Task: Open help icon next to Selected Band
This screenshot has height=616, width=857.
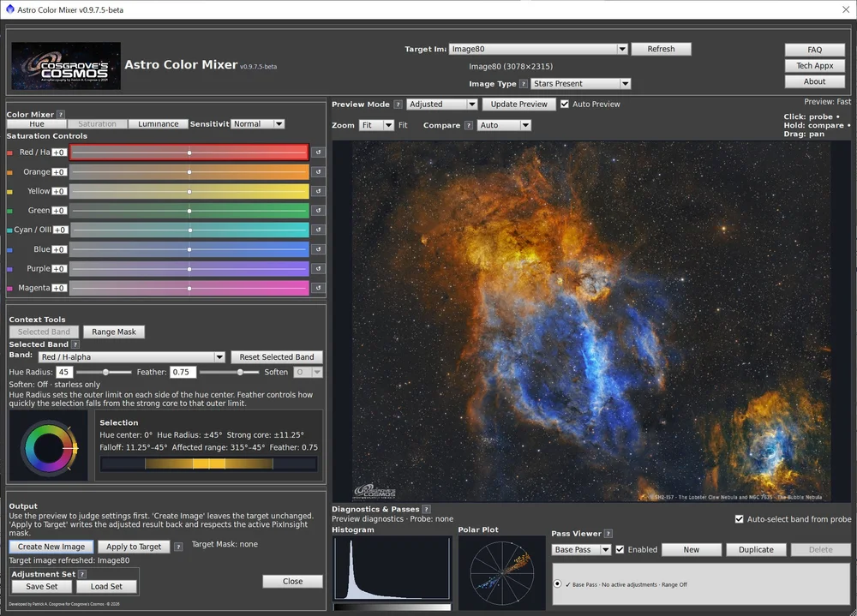Action: [75, 344]
